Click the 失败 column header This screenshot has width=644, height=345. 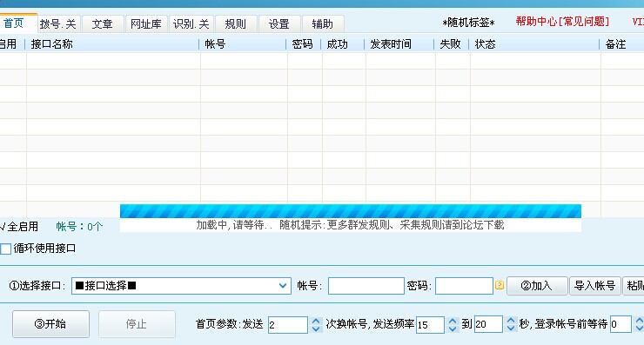coord(452,44)
